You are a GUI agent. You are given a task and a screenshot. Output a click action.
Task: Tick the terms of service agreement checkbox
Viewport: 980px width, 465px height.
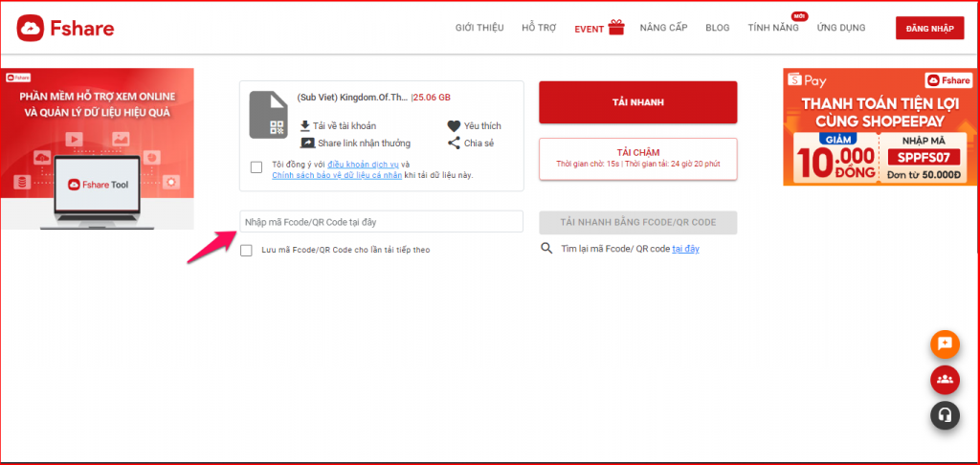tap(256, 167)
